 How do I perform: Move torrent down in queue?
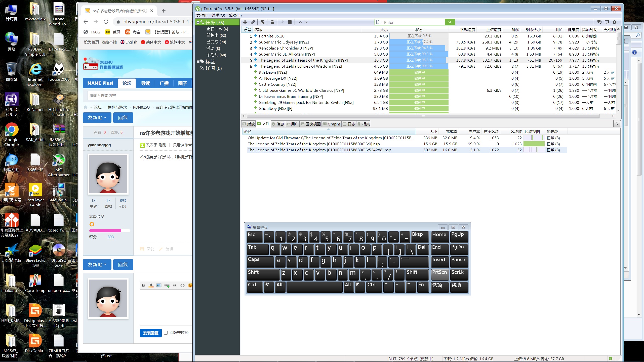[x=306, y=22]
